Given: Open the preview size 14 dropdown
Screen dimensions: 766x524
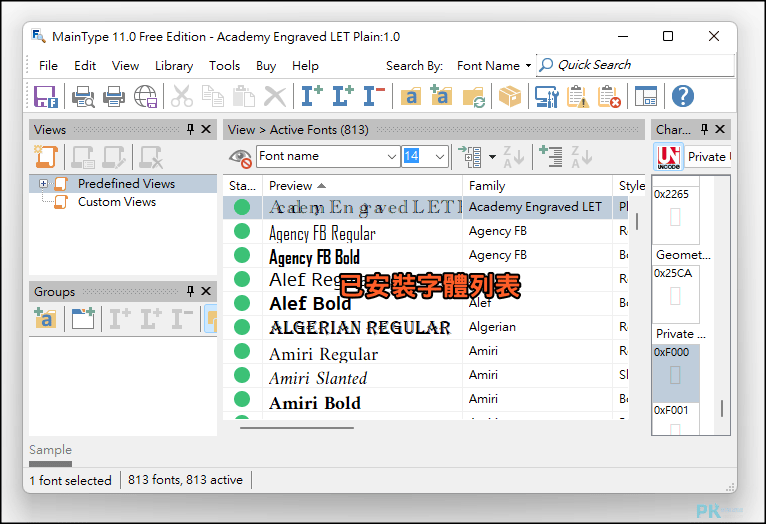Looking at the screenshot, I should click(x=440, y=157).
